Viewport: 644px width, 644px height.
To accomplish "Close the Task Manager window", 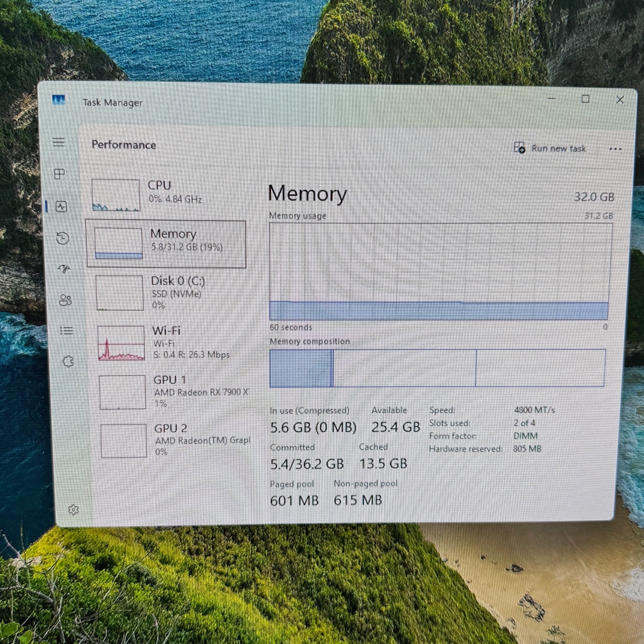I will [x=620, y=100].
